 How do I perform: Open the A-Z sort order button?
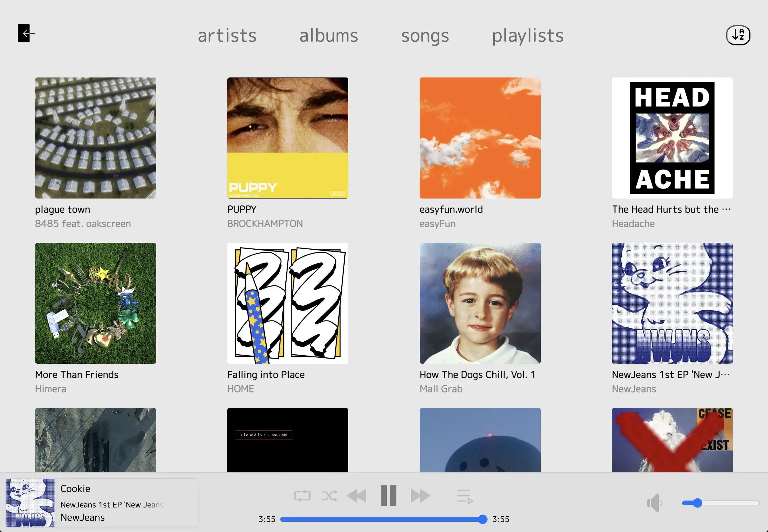pyautogui.click(x=738, y=35)
